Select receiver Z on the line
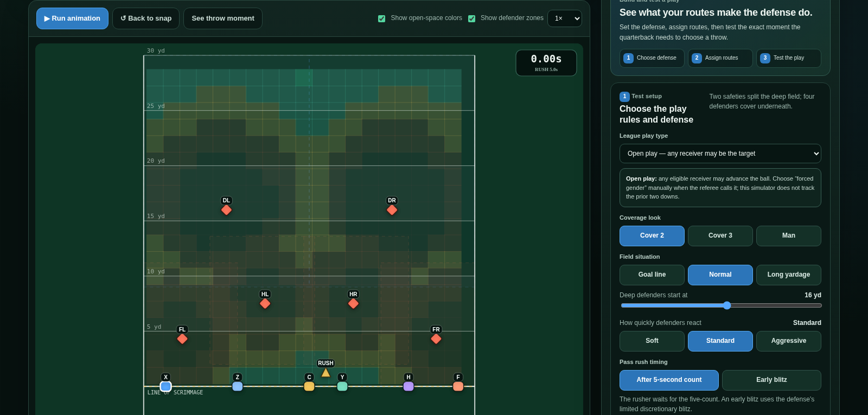The height and width of the screenshot is (415, 868). point(238,386)
